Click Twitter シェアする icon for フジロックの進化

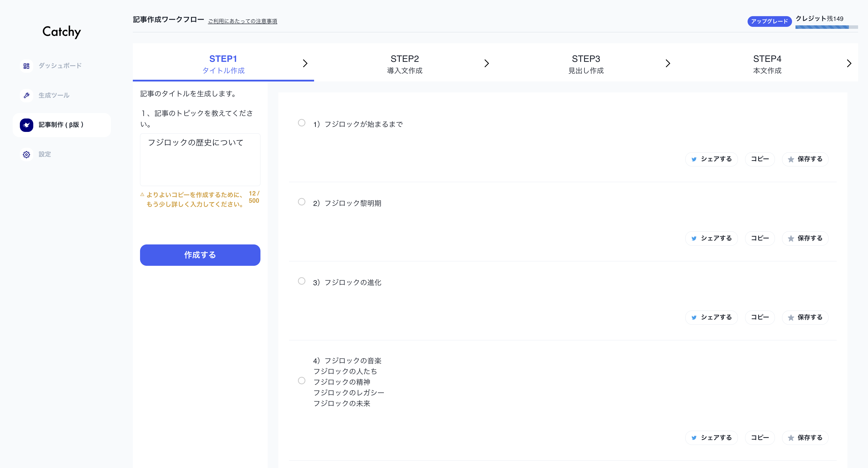click(x=694, y=317)
